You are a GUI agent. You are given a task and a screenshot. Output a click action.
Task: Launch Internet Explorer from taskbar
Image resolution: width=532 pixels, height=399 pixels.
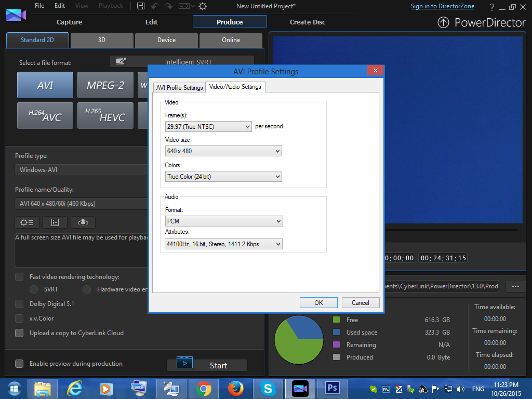75,389
